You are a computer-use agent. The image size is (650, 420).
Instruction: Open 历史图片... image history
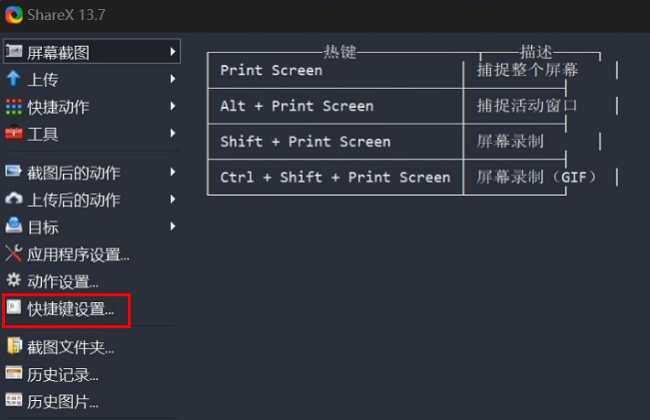(63, 402)
